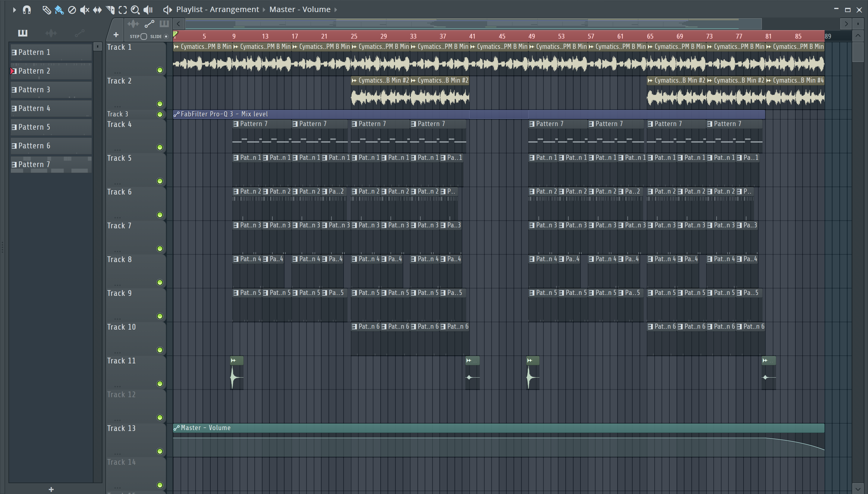Select Pattern 6 in the picker
Screen dimensions: 868x494
pyautogui.click(x=51, y=146)
